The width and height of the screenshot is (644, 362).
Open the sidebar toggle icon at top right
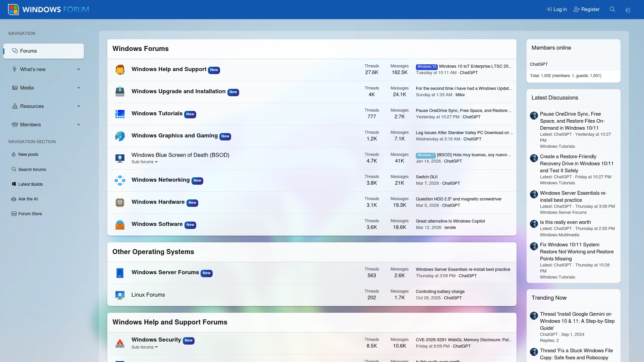tap(628, 10)
